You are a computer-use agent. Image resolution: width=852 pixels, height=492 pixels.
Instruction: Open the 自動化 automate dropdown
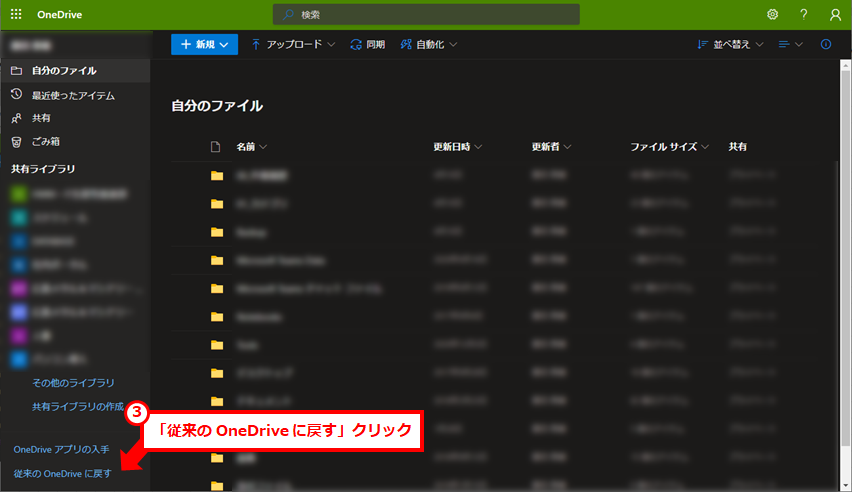(x=429, y=45)
